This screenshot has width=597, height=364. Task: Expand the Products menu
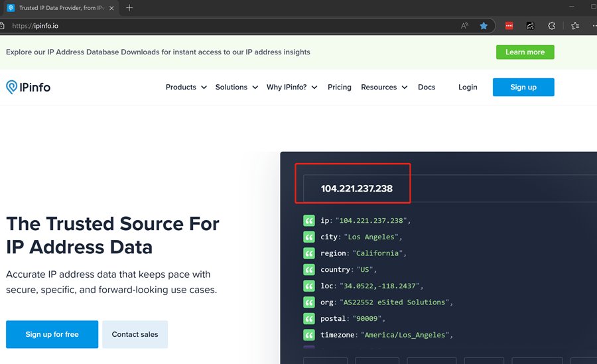tap(186, 88)
